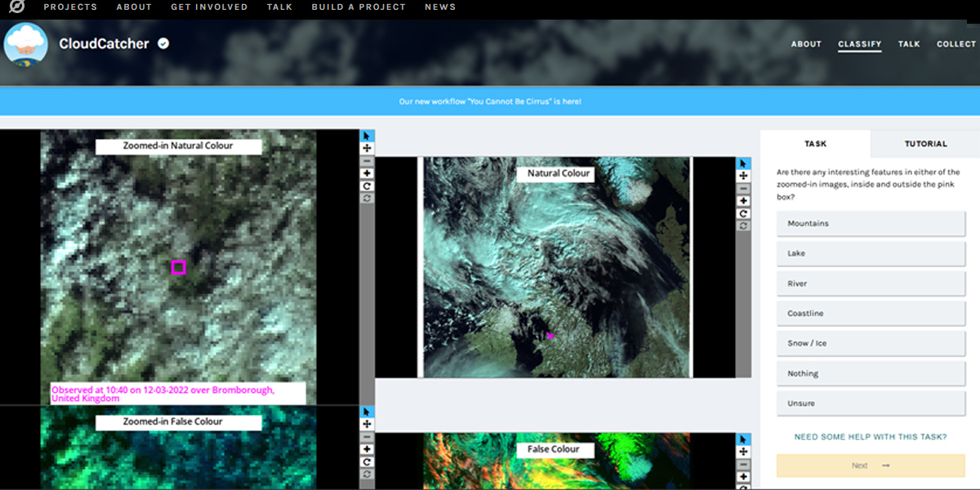
Task: Open the CloudCatcher project's ABOUT page
Action: pyautogui.click(x=806, y=44)
